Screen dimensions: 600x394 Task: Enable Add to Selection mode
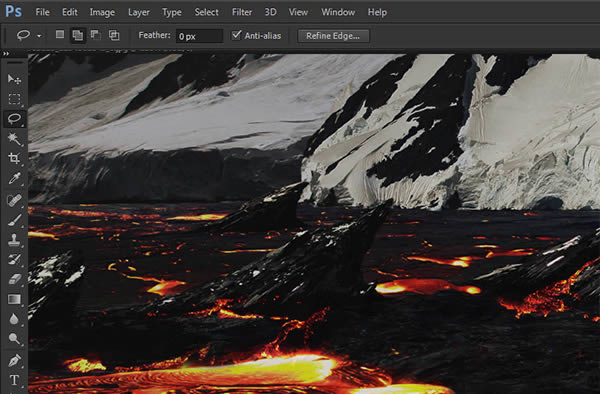78,36
